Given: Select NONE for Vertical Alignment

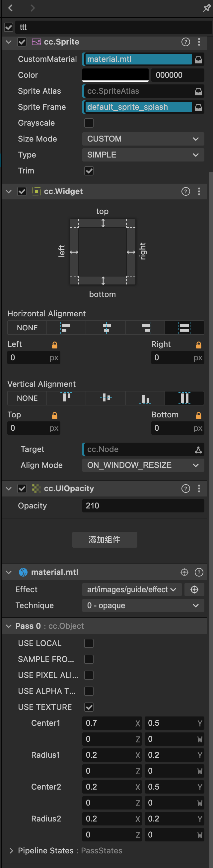Looking at the screenshot, I should click(27, 398).
